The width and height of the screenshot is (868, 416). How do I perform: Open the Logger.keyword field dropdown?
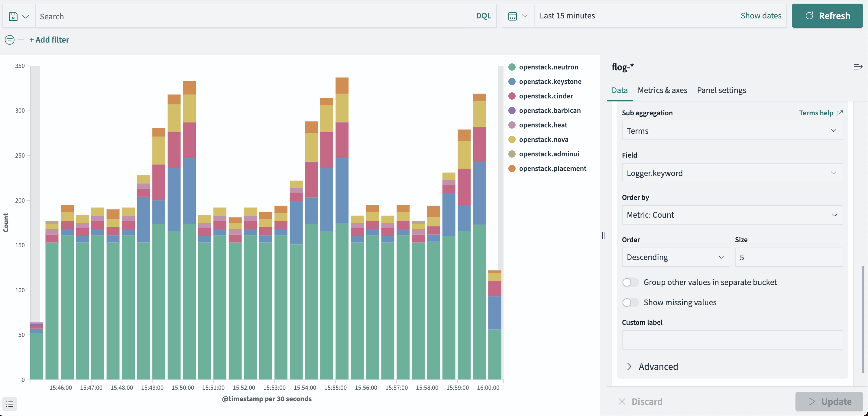732,173
